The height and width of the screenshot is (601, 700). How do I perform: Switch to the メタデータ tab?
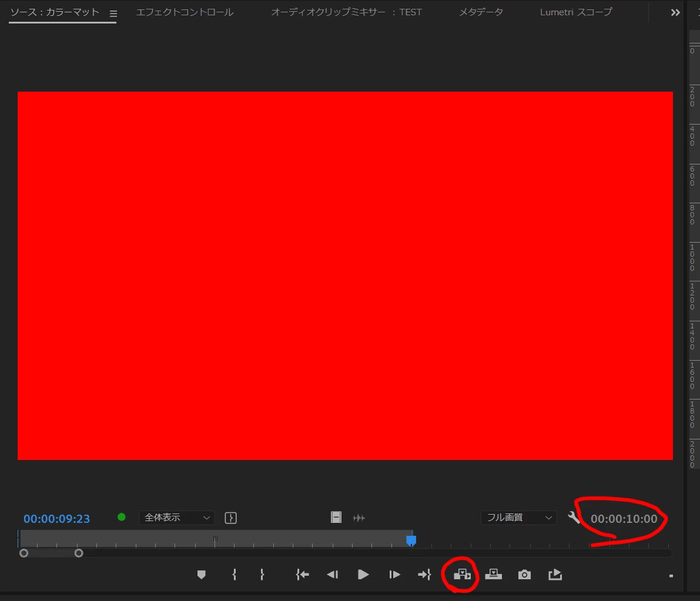[481, 12]
